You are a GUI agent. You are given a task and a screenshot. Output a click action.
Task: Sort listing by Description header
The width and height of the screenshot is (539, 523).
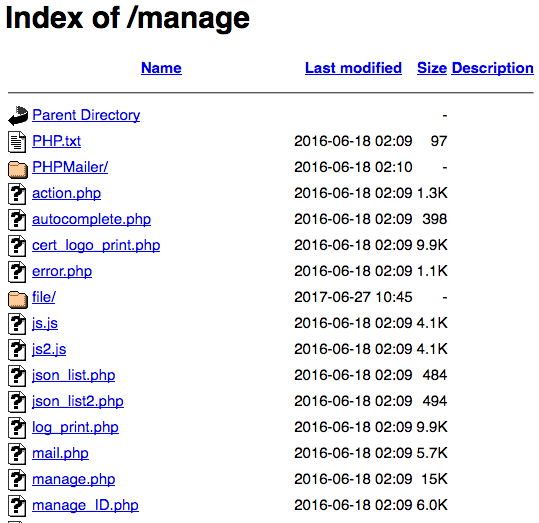pyautogui.click(x=493, y=68)
